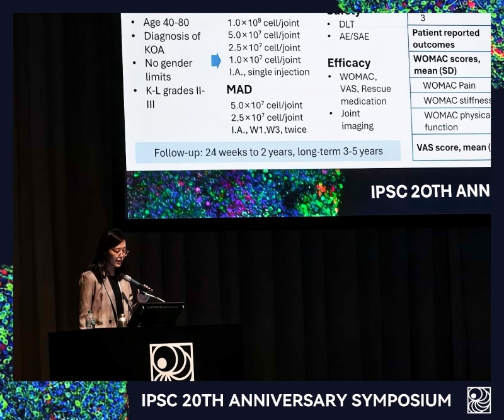Click the 'IPSC 20TH ANNIVERSARY SYMPOSIUM' banner title
504x420 pixels.
296,400
